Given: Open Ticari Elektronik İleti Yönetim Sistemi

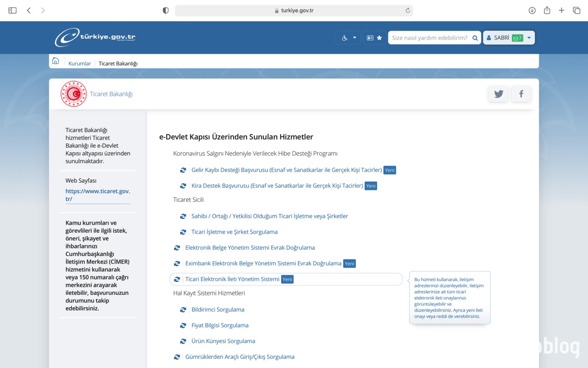Looking at the screenshot, I should pos(232,279).
